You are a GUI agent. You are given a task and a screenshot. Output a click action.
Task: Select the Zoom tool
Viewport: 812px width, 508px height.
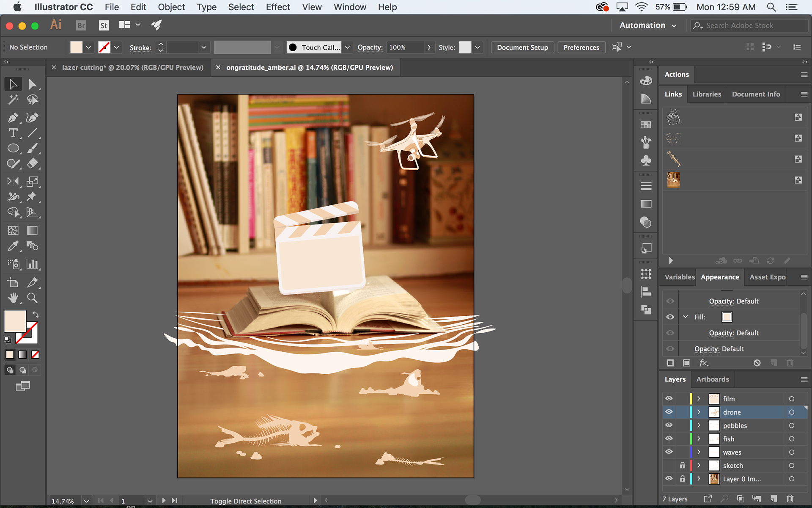coord(32,298)
